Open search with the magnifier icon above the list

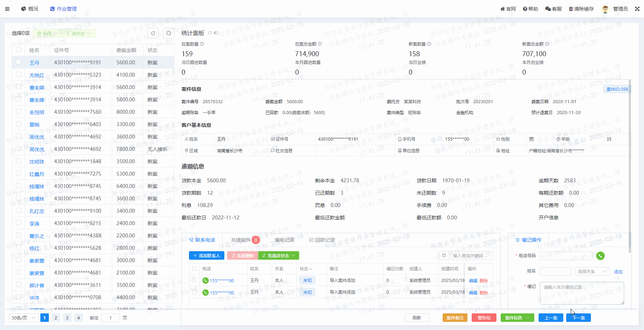tap(169, 33)
